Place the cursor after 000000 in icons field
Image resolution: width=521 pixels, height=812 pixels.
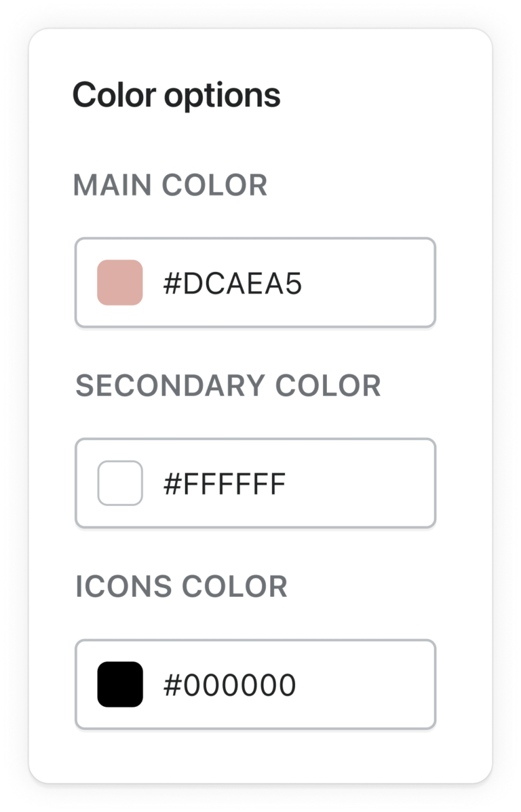pyautogui.click(x=298, y=686)
